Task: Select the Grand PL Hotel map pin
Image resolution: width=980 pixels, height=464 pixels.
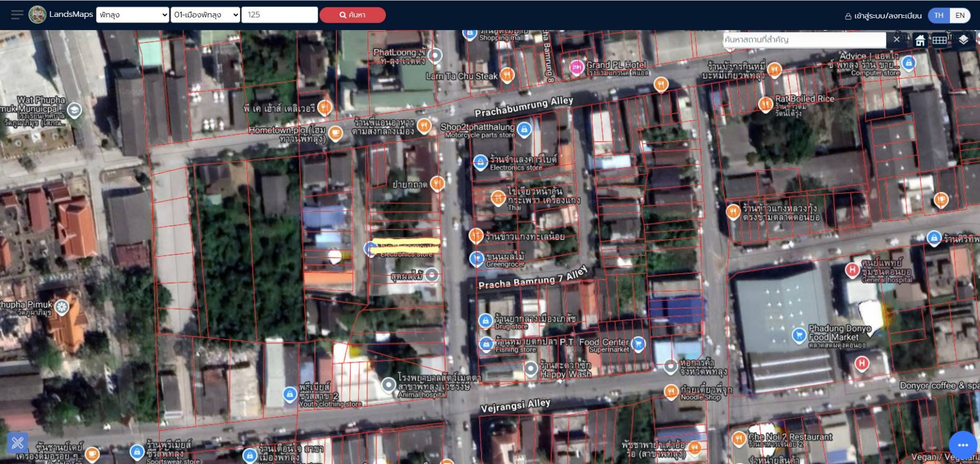Action: click(577, 67)
